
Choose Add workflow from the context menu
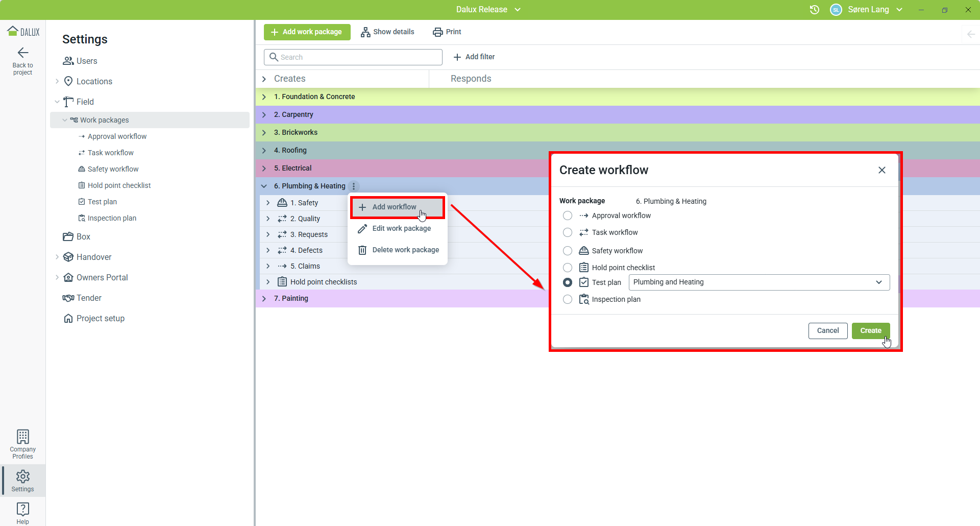(x=398, y=207)
